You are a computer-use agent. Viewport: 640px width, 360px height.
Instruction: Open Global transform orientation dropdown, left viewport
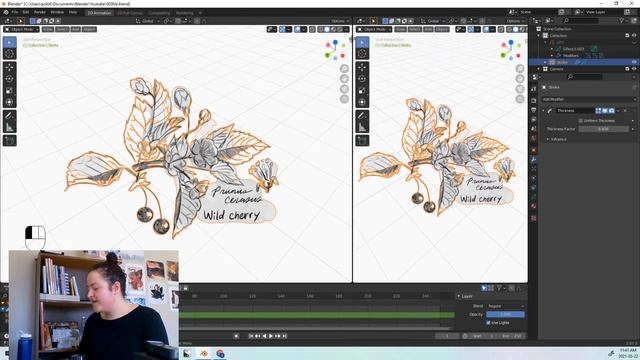click(x=146, y=21)
